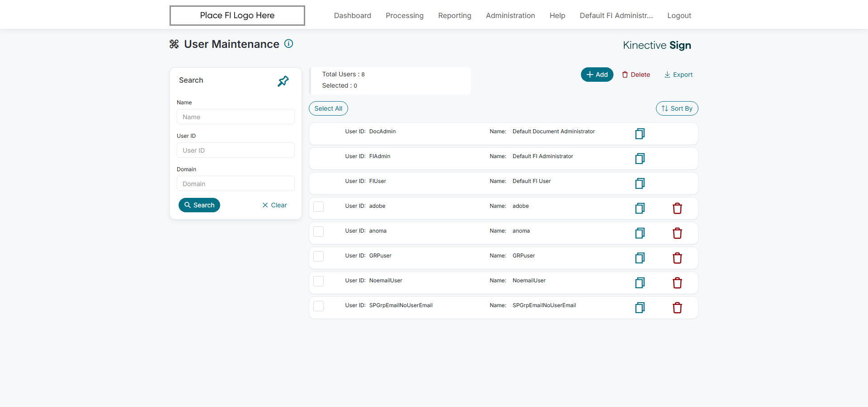Copy the NoemailUser user
868x407 pixels.
click(x=640, y=283)
